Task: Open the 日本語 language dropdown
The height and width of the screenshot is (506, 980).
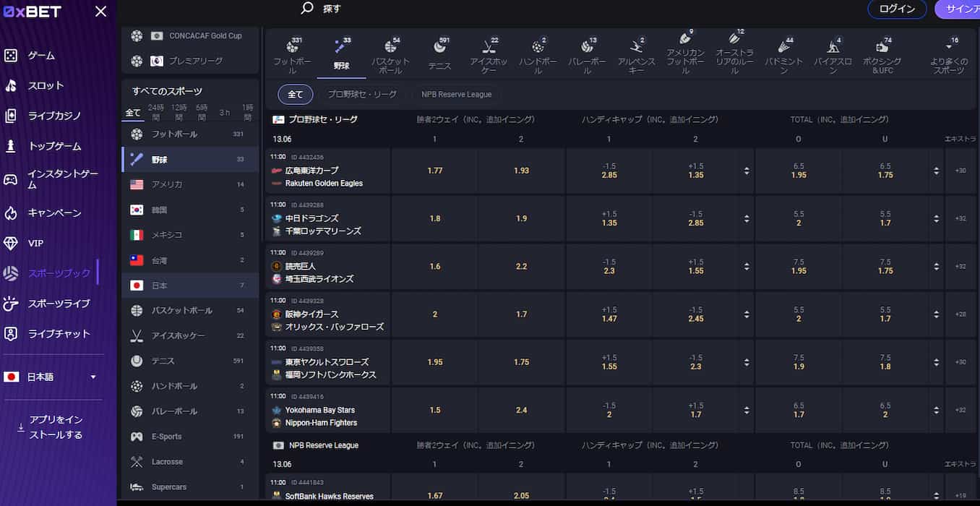Action: (x=51, y=377)
